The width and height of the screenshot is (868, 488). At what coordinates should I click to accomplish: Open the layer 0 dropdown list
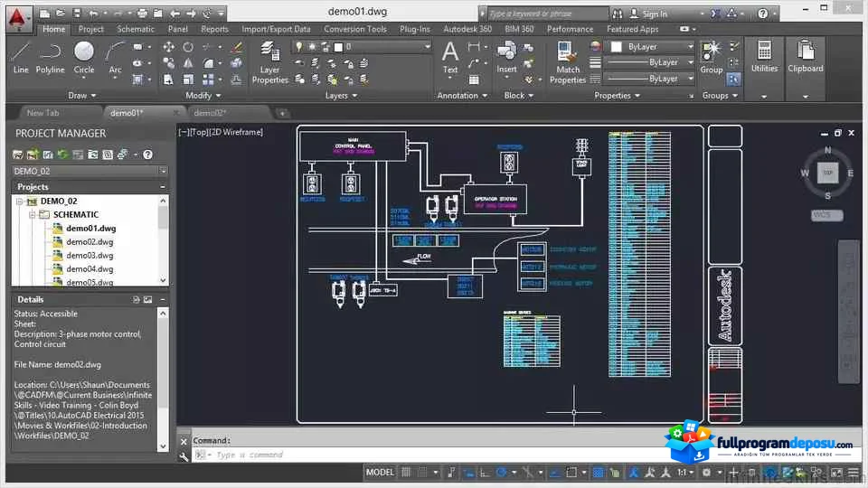pyautogui.click(x=428, y=47)
